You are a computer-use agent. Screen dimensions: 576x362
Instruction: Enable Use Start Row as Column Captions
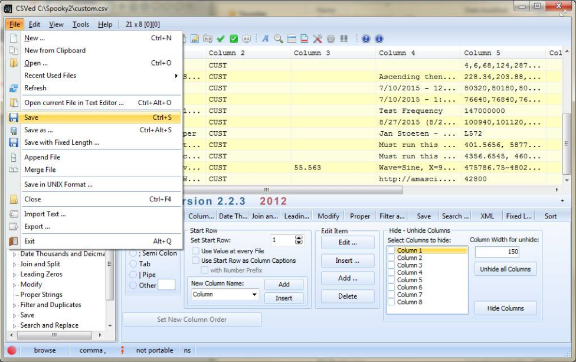196,261
